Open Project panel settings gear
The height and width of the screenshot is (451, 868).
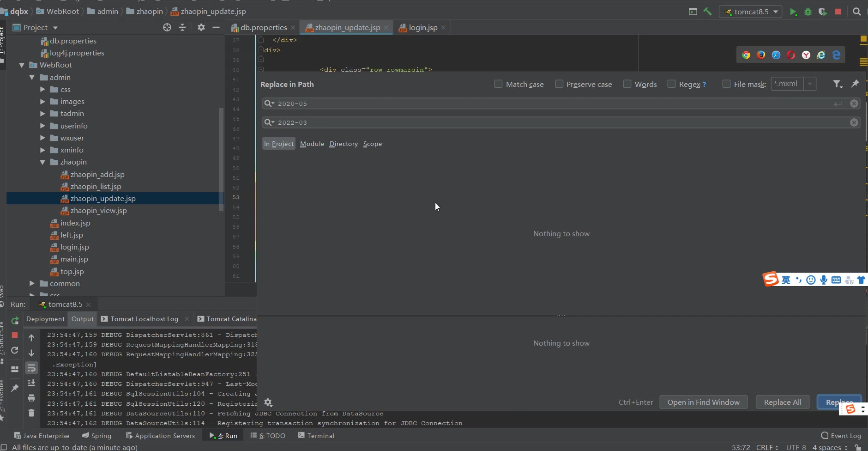click(x=201, y=28)
